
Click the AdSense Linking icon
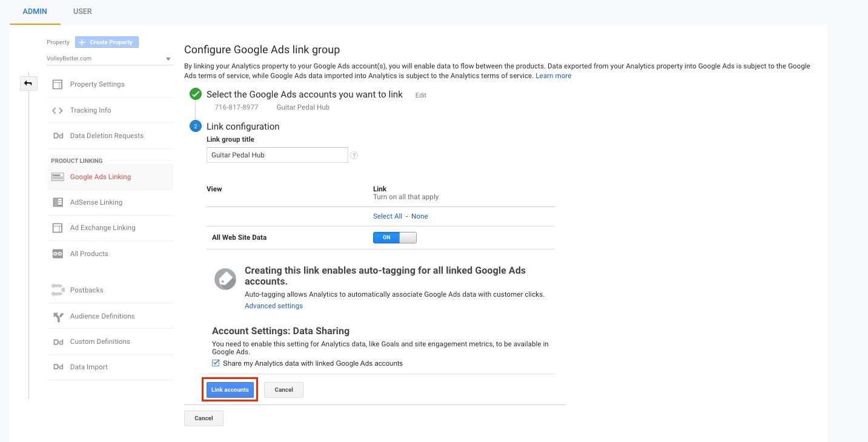point(58,202)
